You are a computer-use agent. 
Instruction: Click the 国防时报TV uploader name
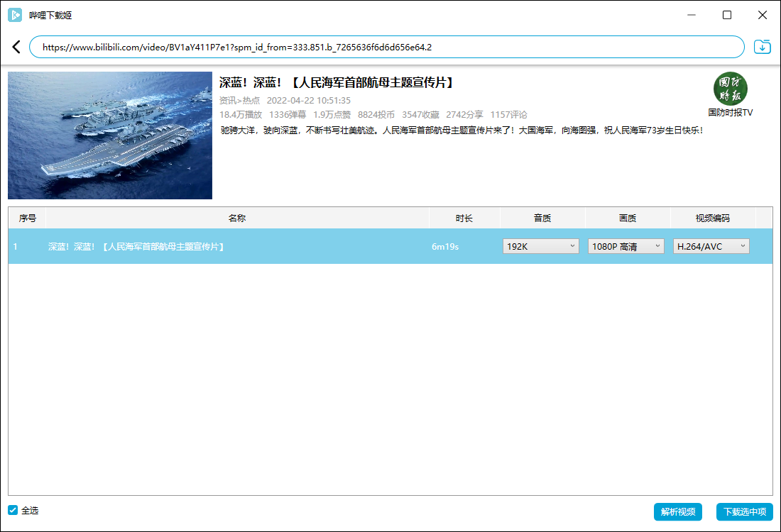[730, 113]
